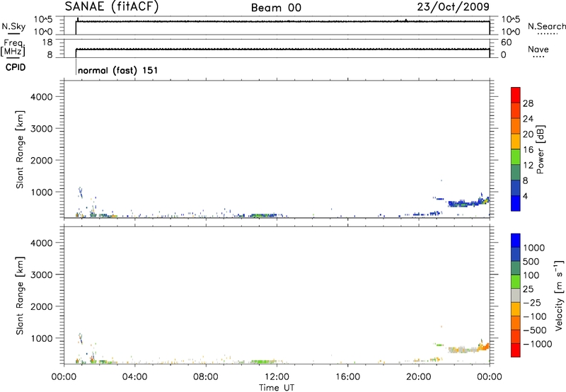Click the -1000 value on the velocity colorbar
This screenshot has width=566, height=392.
(537, 344)
